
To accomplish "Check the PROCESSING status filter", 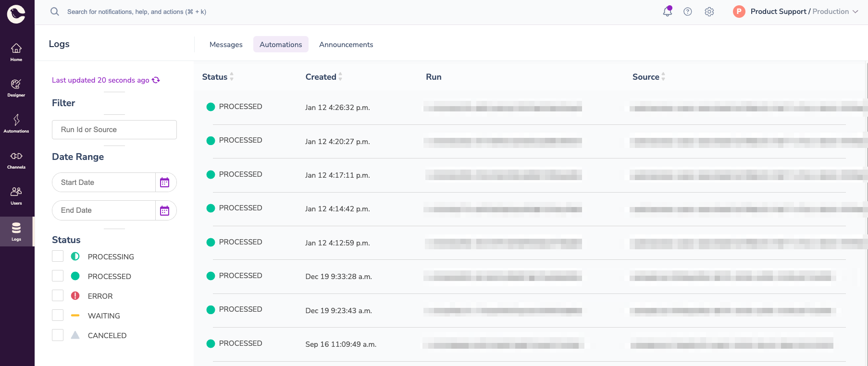I will [x=58, y=256].
